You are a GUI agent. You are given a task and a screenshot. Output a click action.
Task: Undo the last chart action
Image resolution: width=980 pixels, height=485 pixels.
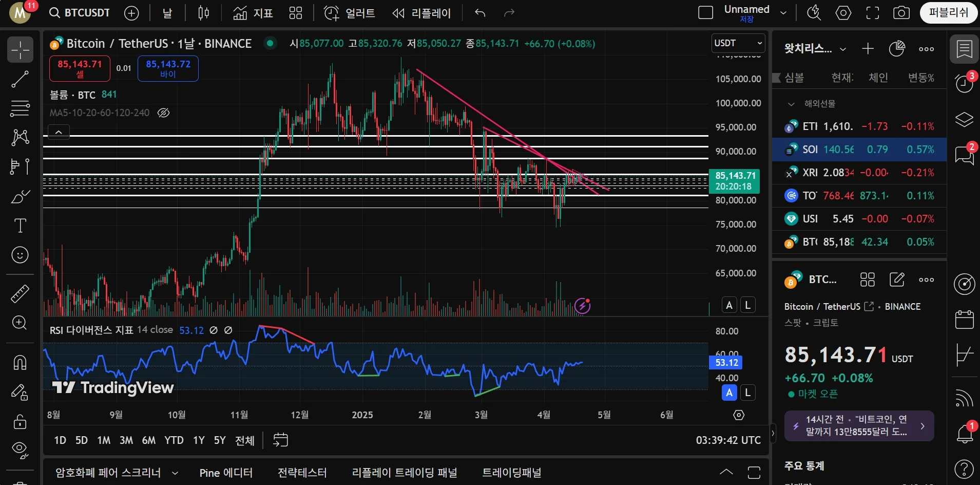(x=480, y=13)
